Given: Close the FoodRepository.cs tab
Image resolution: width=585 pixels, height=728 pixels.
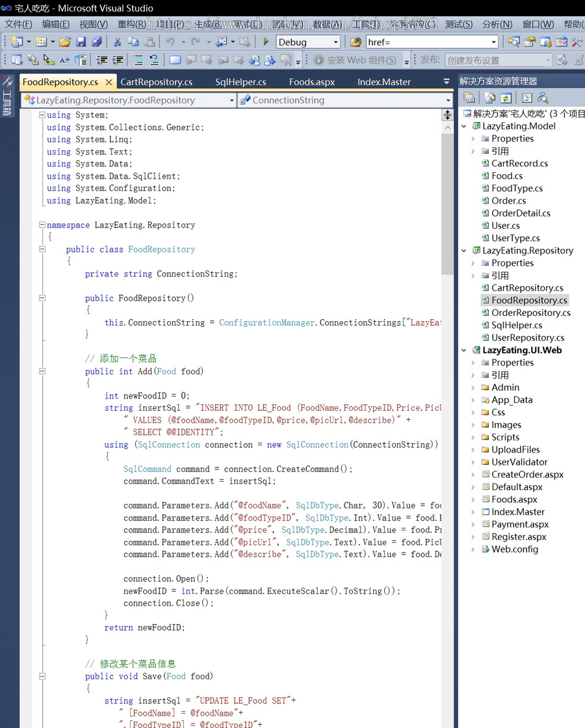Looking at the screenshot, I should 109,82.
